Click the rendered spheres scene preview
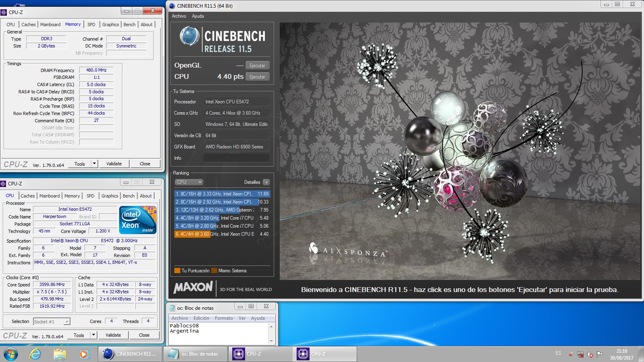Image resolution: width=644 pixels, height=362 pixels. tap(460, 151)
